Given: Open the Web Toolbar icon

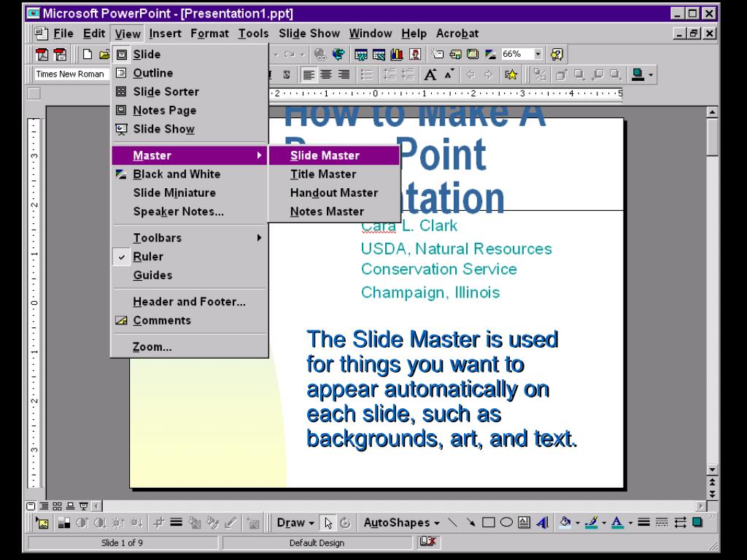Looking at the screenshot, I should click(338, 54).
